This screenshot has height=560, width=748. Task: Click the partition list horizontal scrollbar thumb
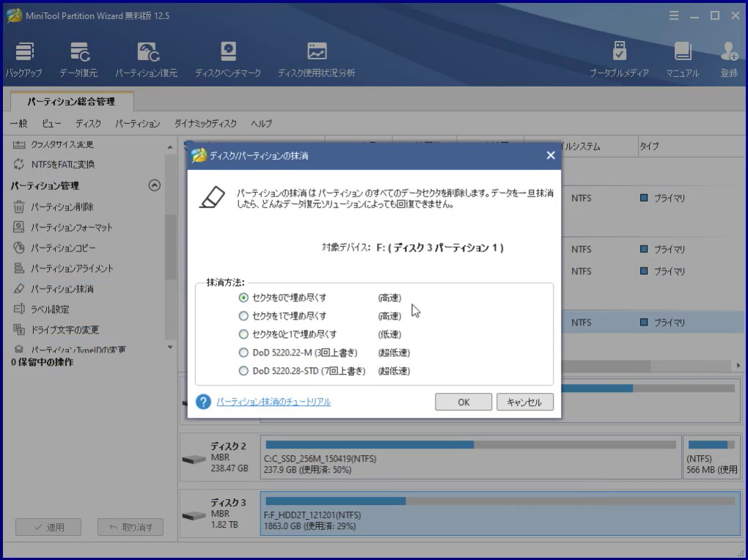[x=606, y=366]
